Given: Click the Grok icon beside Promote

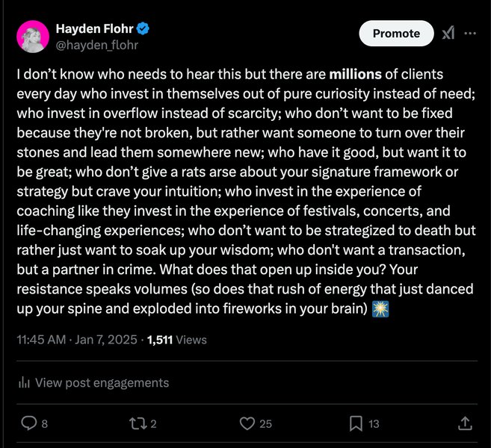Looking at the screenshot, I should pos(448,34).
